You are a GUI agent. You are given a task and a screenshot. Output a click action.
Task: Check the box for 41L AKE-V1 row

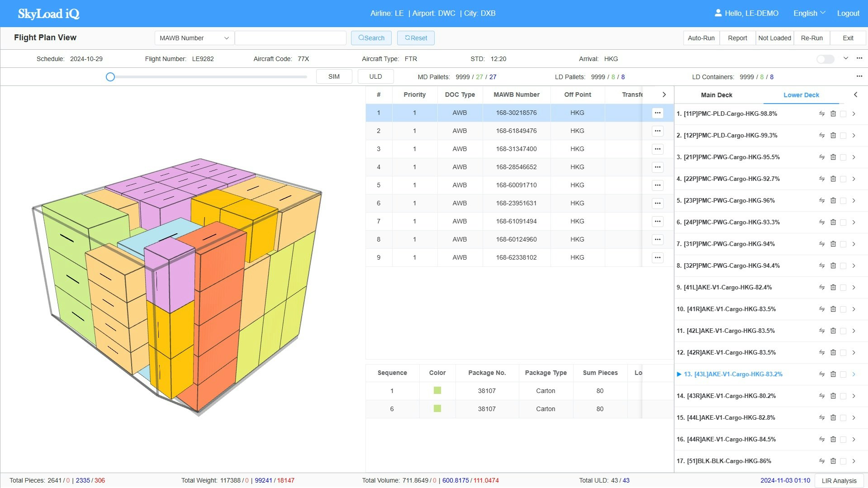843,288
